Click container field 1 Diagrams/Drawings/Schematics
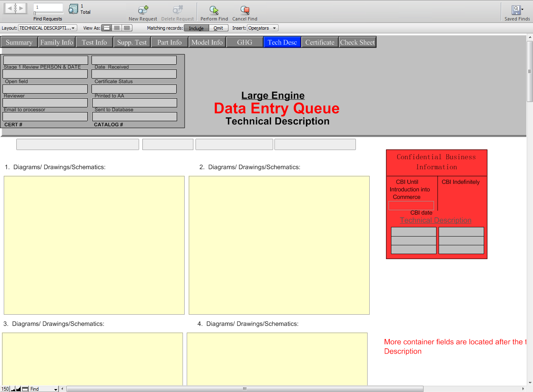Screen dimensions: 533x392 [94, 245]
